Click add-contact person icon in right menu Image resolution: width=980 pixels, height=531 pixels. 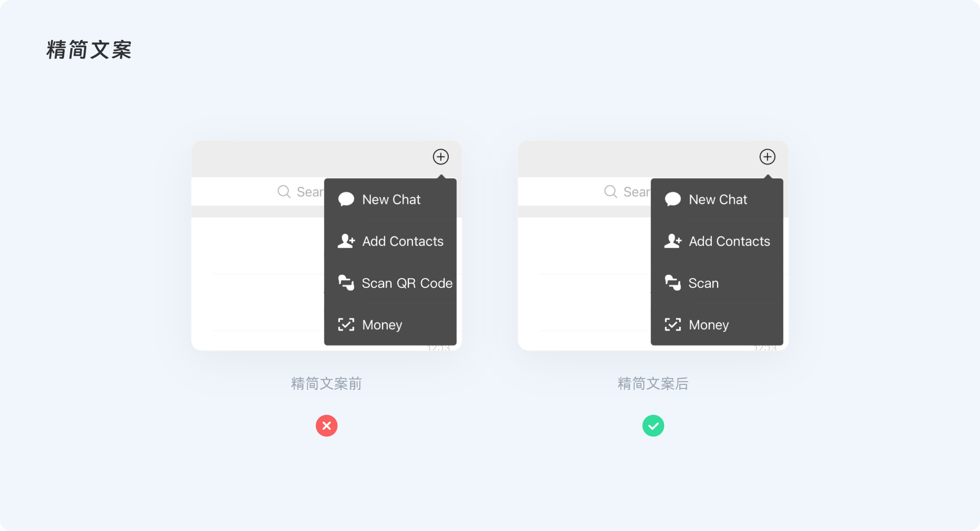click(673, 241)
